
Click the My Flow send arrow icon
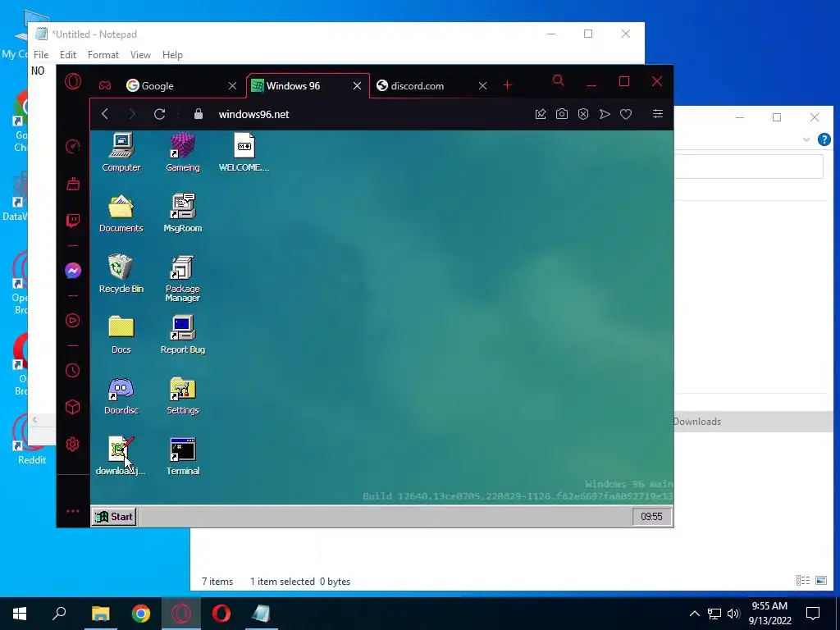coord(605,114)
